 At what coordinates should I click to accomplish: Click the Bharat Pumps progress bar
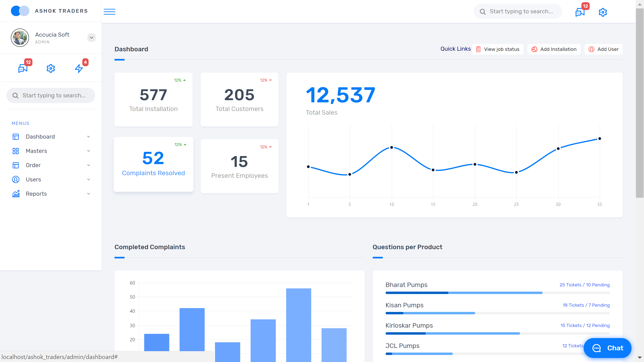497,293
